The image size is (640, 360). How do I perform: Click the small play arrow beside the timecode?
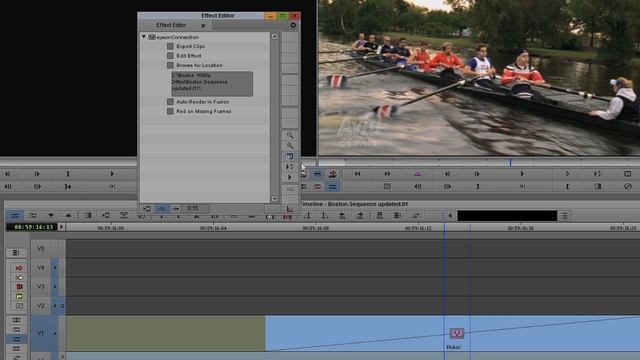click(x=62, y=227)
